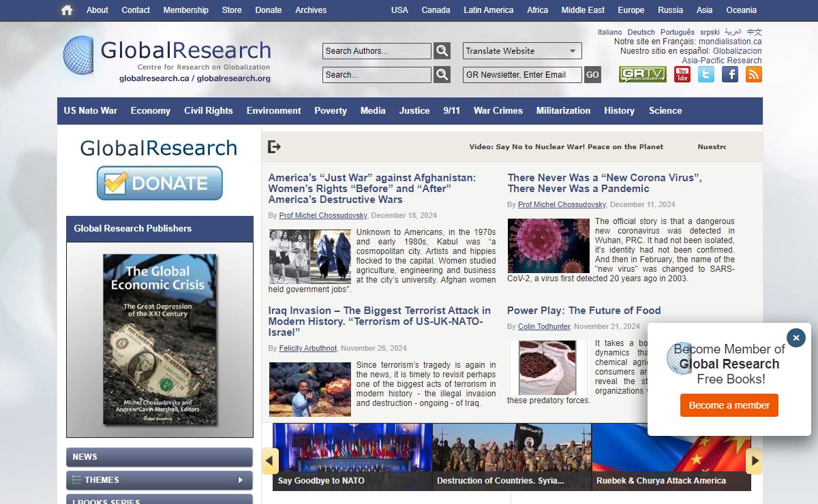Screen dimensions: 818x504
Task: Open the History category
Action: pyautogui.click(x=619, y=110)
